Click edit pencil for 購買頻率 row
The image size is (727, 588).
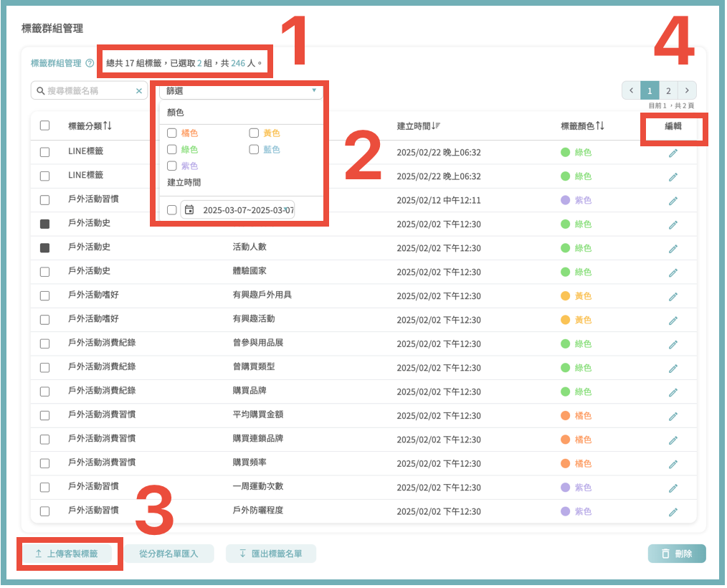673,464
